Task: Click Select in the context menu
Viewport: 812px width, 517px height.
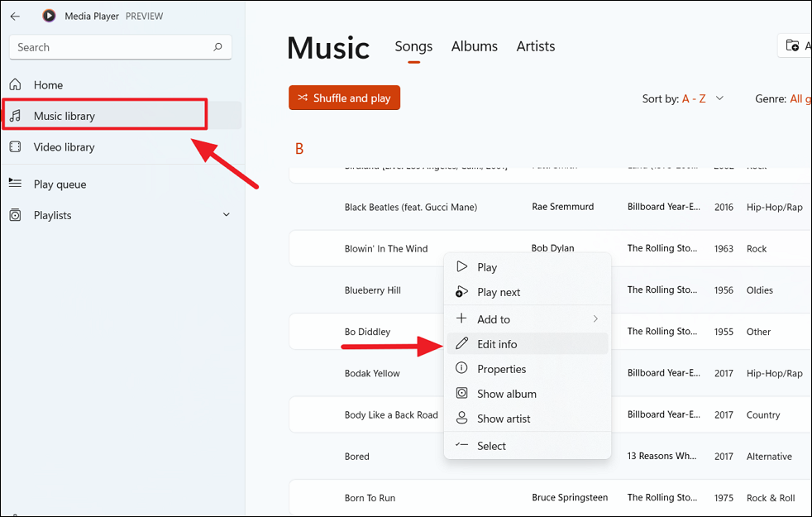Action: 528,446
